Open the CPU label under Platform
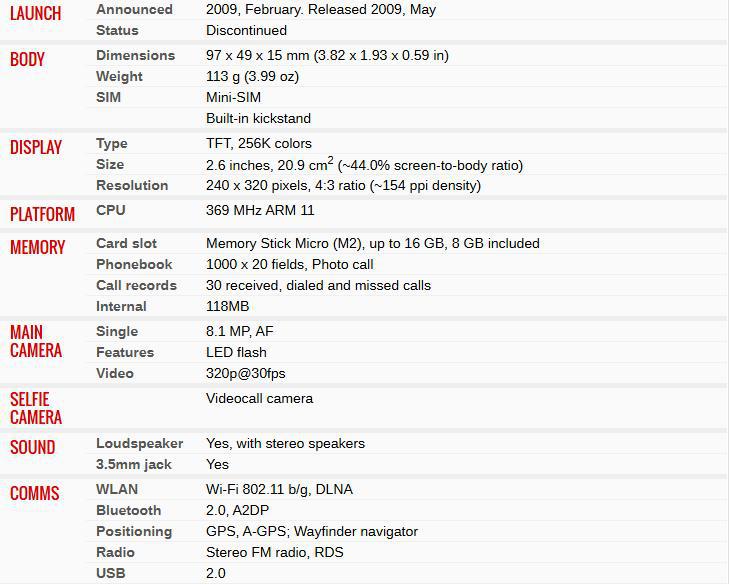The image size is (729, 584). 110,210
